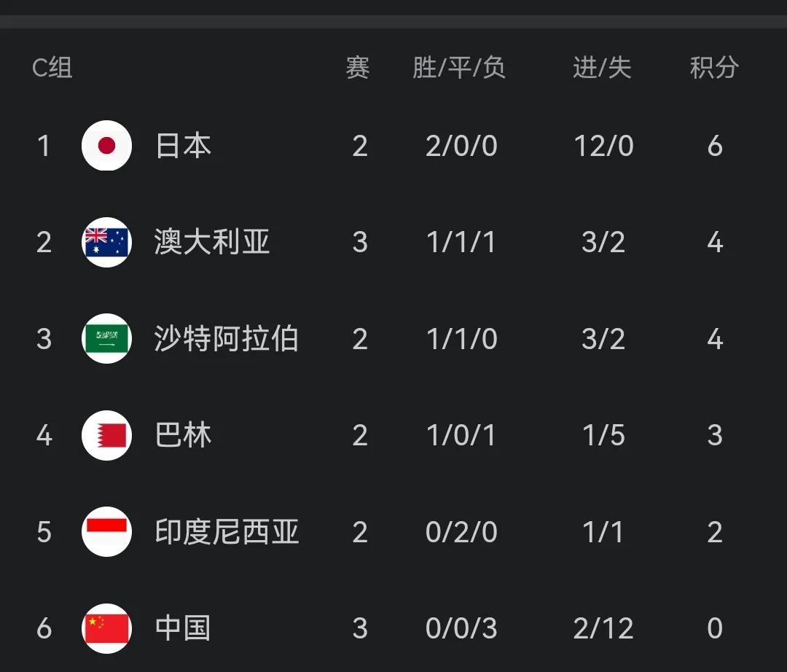Click the Indonesia flag icon
The width and height of the screenshot is (787, 672).
(x=106, y=531)
